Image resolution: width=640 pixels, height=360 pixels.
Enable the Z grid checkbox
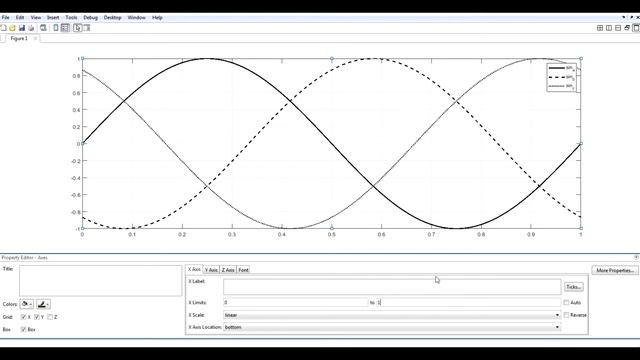(50, 317)
